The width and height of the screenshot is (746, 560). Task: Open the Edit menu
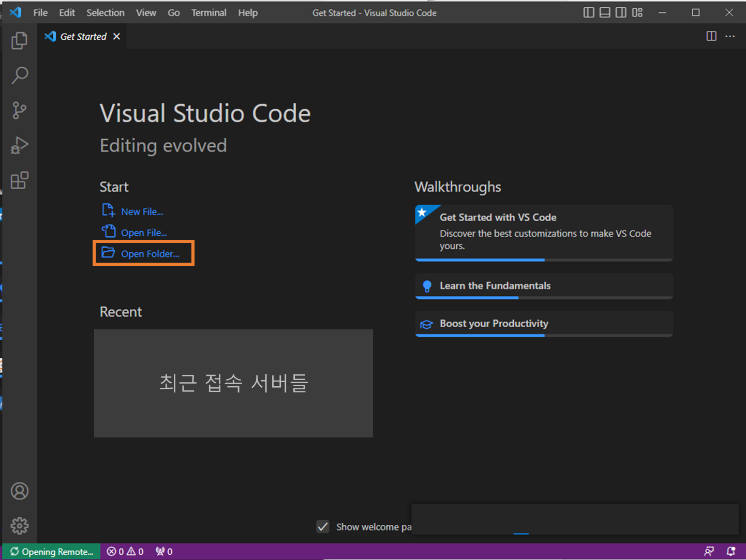(67, 12)
